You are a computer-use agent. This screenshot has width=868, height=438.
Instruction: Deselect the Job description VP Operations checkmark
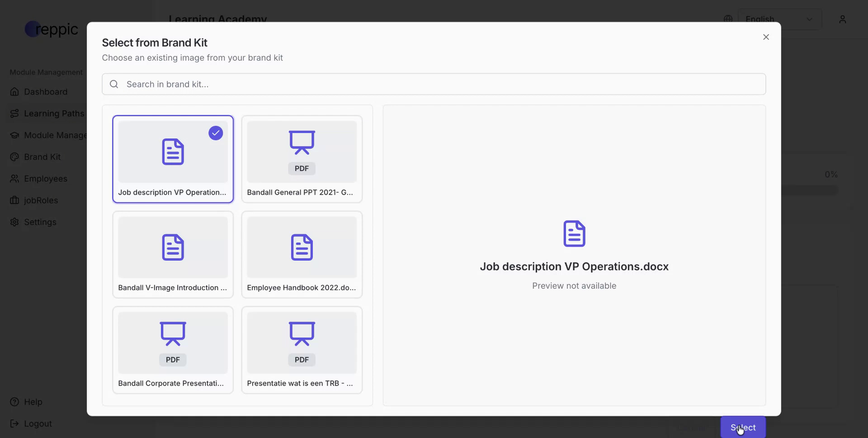(x=215, y=133)
